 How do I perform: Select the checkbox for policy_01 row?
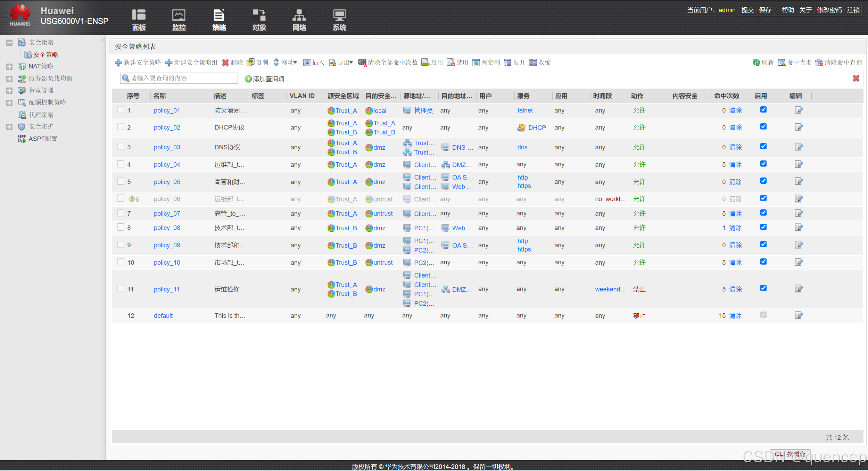pyautogui.click(x=121, y=110)
